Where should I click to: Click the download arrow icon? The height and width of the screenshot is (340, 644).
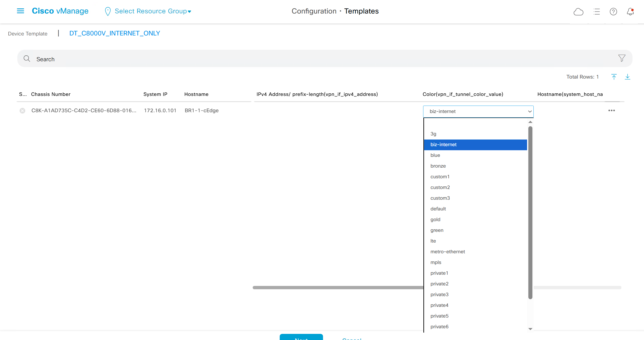tap(627, 77)
